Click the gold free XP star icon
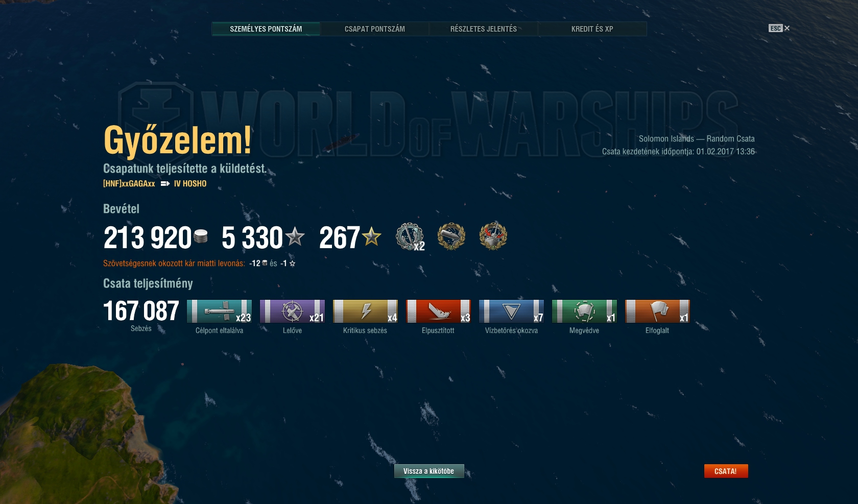 click(x=371, y=236)
